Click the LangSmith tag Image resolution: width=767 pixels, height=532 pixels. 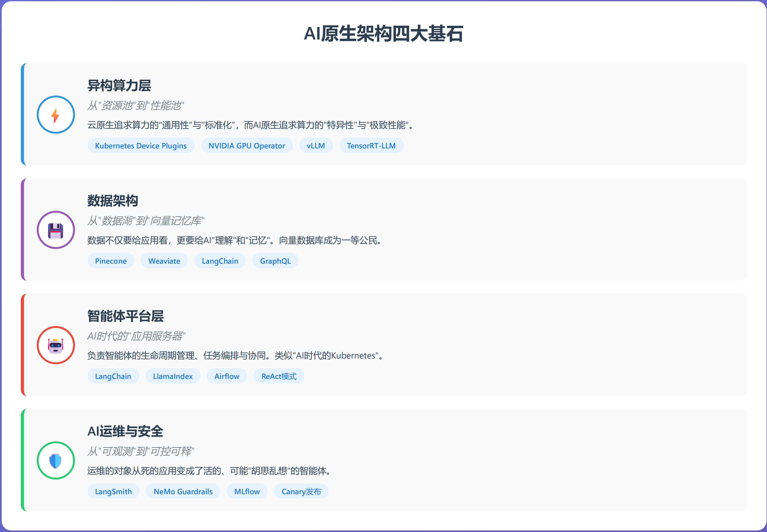tap(113, 491)
